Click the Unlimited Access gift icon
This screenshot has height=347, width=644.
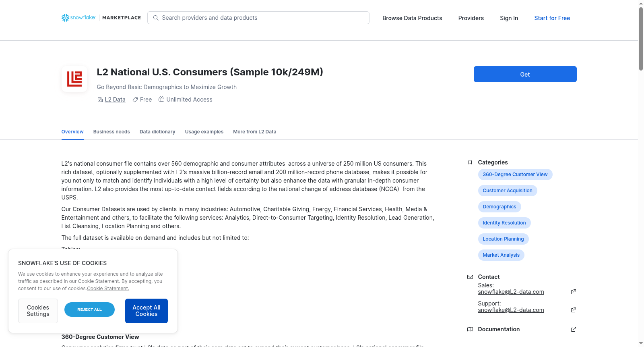[161, 99]
